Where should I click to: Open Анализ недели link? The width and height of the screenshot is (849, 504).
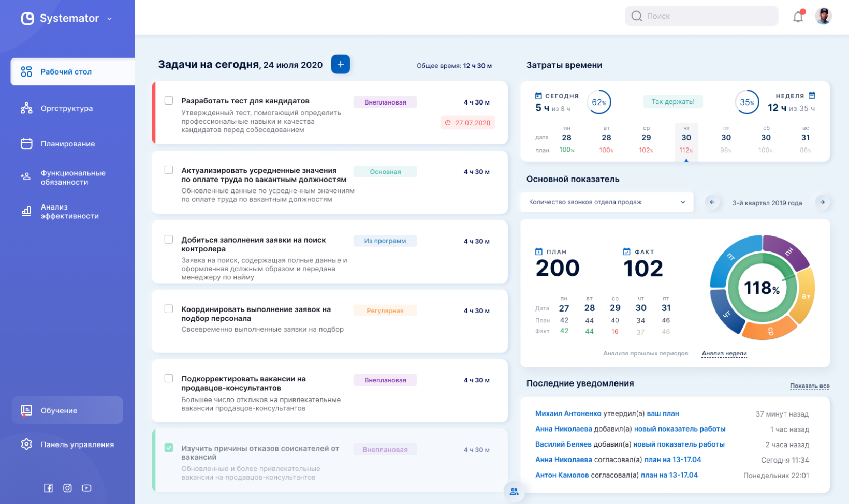724,354
